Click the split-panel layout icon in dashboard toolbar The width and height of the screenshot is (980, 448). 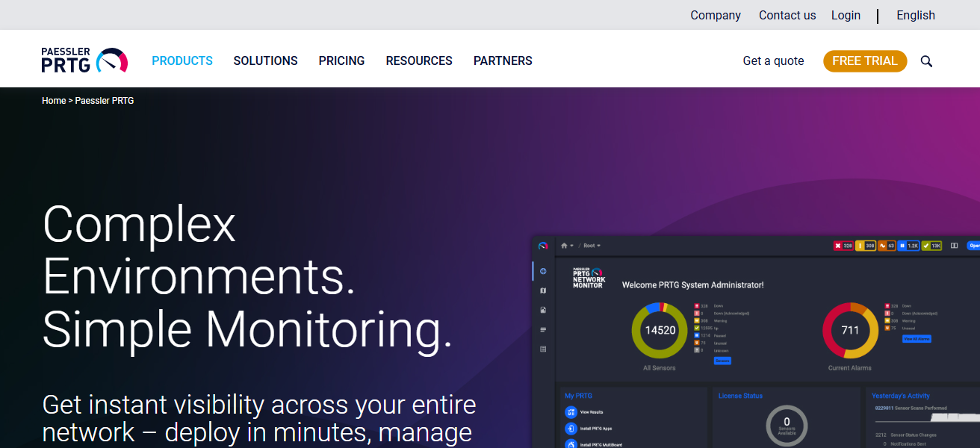pyautogui.click(x=954, y=246)
